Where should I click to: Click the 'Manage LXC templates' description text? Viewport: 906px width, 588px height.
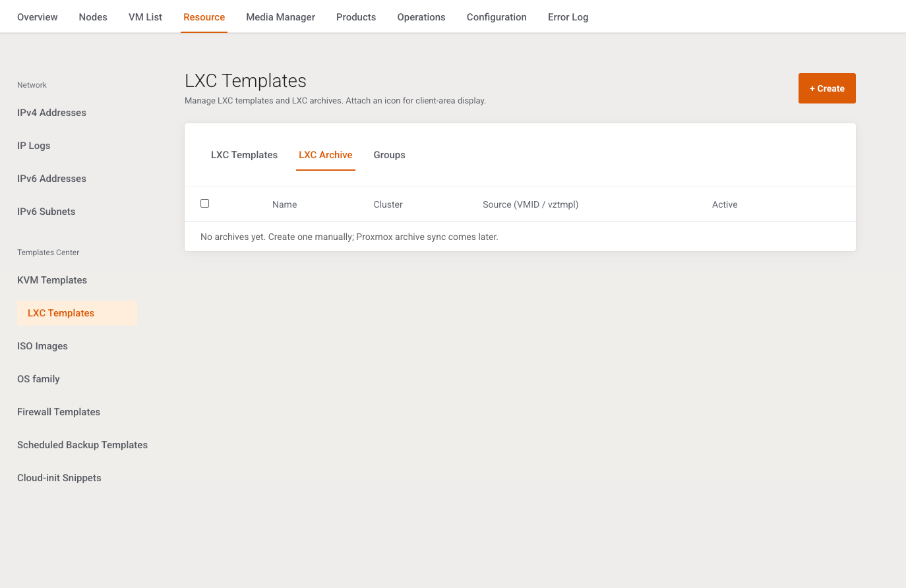(335, 101)
